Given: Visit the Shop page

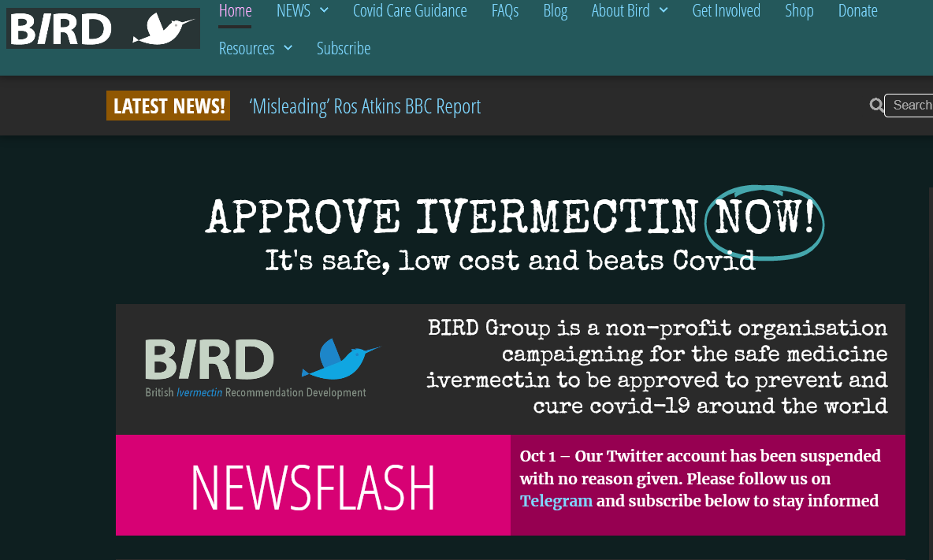Looking at the screenshot, I should (x=799, y=11).
